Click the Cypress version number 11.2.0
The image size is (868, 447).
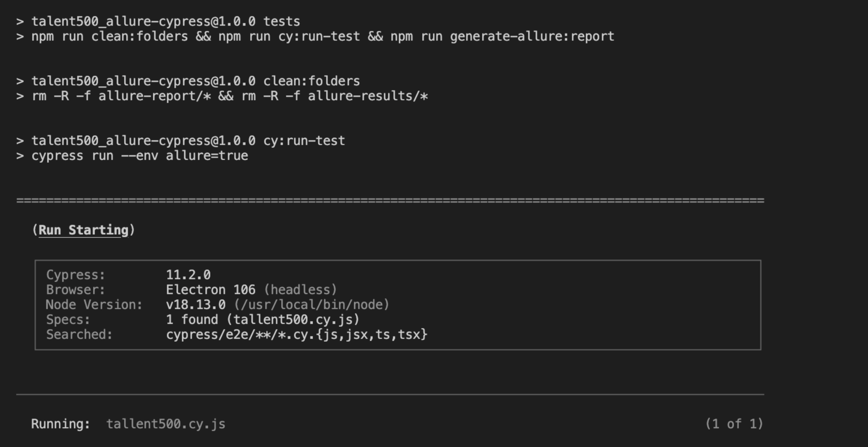(x=188, y=275)
